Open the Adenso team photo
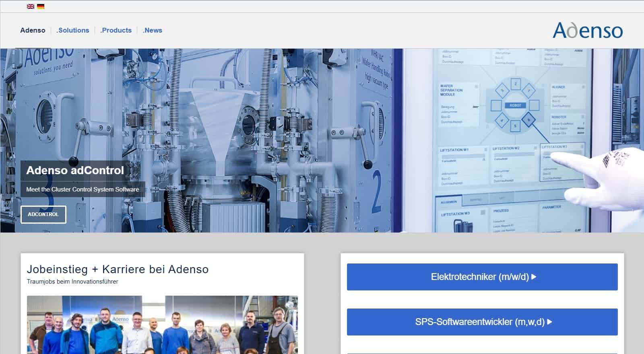Viewport: 644px width, 354px height. pos(162,325)
